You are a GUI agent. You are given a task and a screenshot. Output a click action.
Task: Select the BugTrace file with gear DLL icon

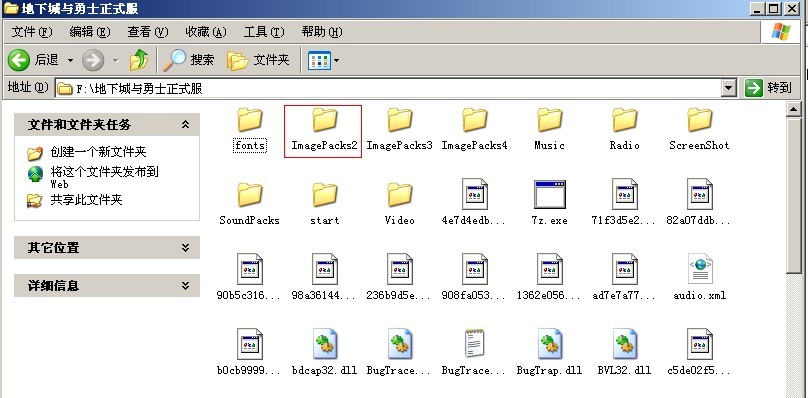pos(399,352)
